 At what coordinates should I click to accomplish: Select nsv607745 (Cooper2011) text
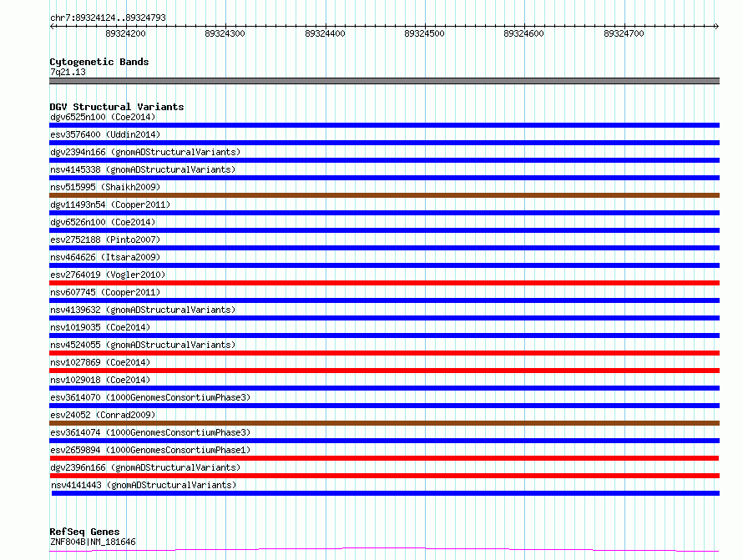[105, 292]
